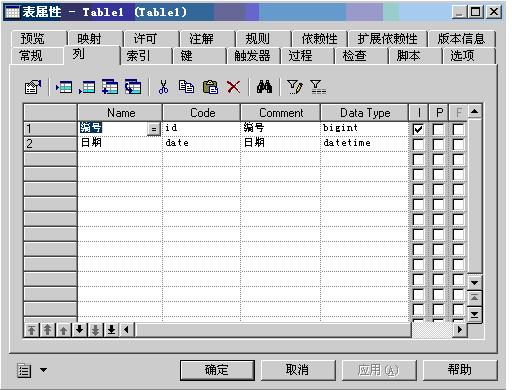The image size is (512, 390).
Task: Click the 'date' code cell
Action: pos(201,144)
